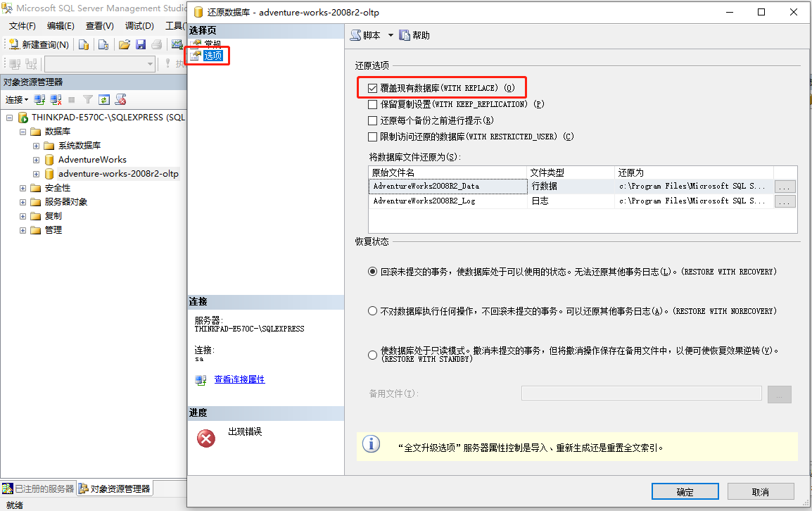
Task: Click browse button for AdventureWorks2008R2_Log row
Action: pos(785,201)
